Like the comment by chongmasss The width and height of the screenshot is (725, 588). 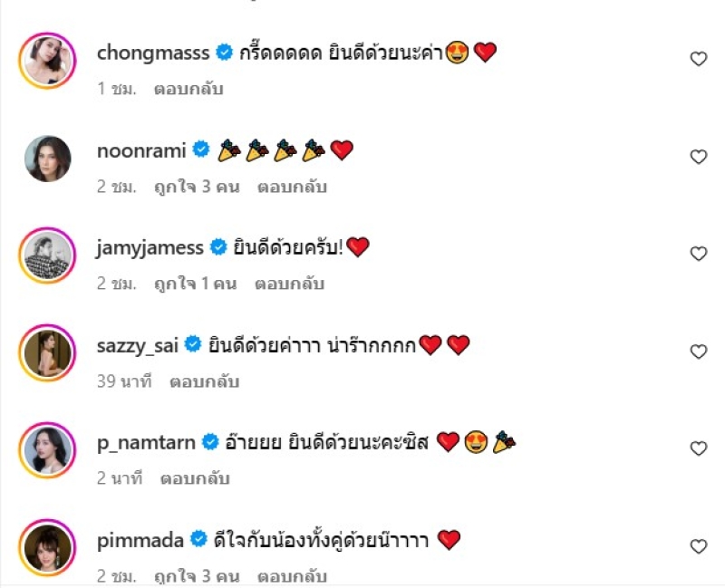[698, 60]
